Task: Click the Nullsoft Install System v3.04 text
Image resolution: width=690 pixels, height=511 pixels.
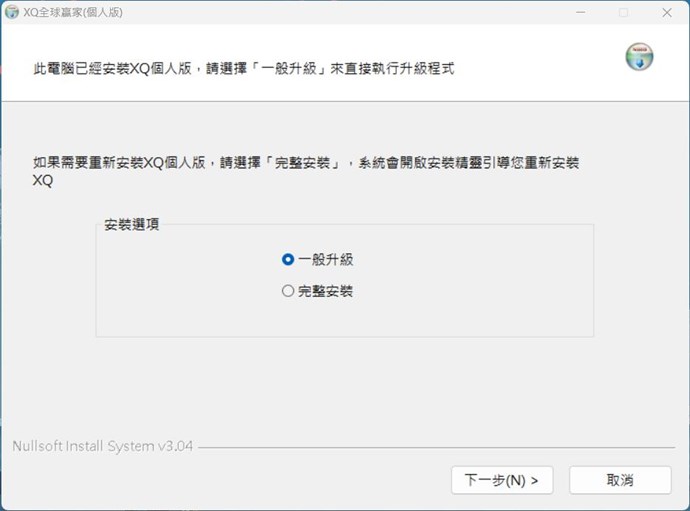Action: click(x=102, y=446)
